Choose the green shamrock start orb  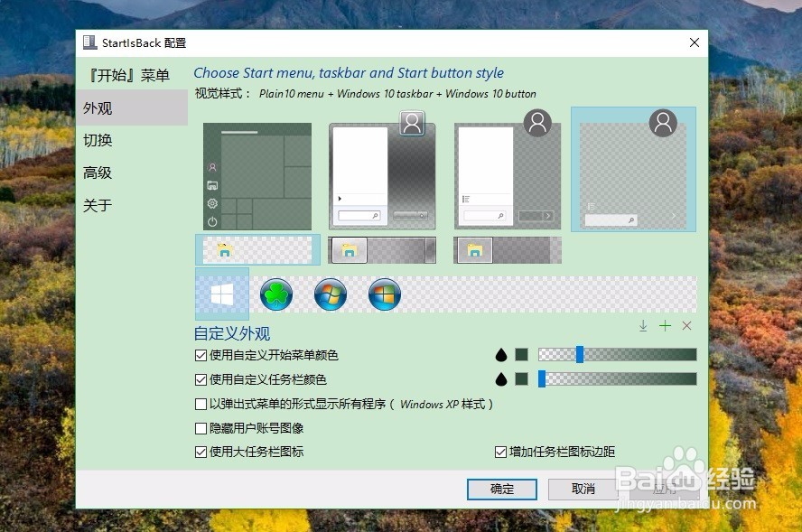pos(275,294)
